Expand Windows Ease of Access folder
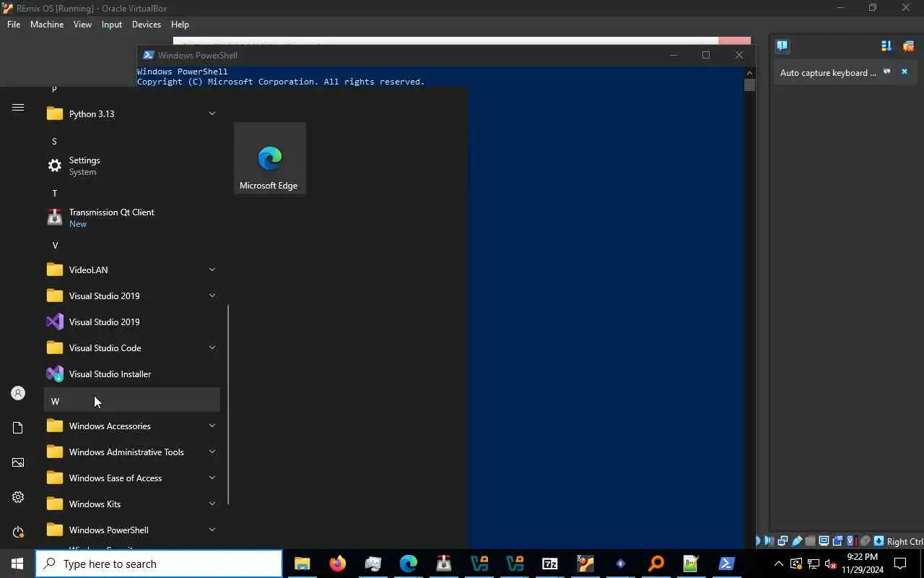 click(x=132, y=478)
